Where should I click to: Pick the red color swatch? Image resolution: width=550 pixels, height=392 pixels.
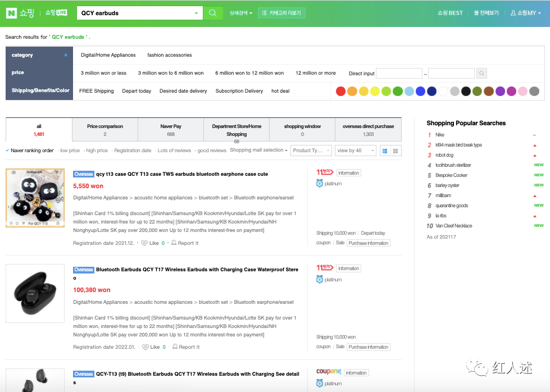click(340, 91)
